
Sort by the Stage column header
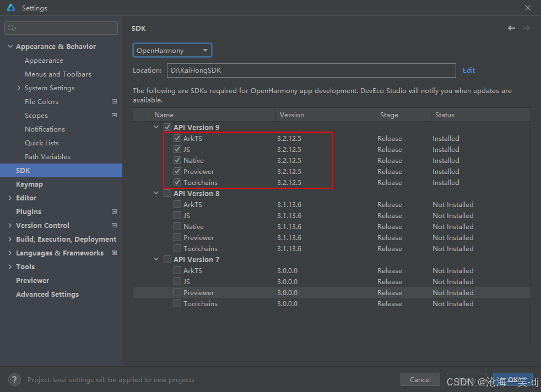pyautogui.click(x=403, y=115)
